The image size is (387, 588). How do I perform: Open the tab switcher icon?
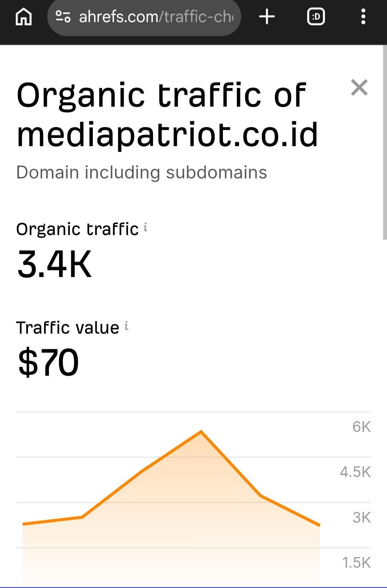point(316,17)
